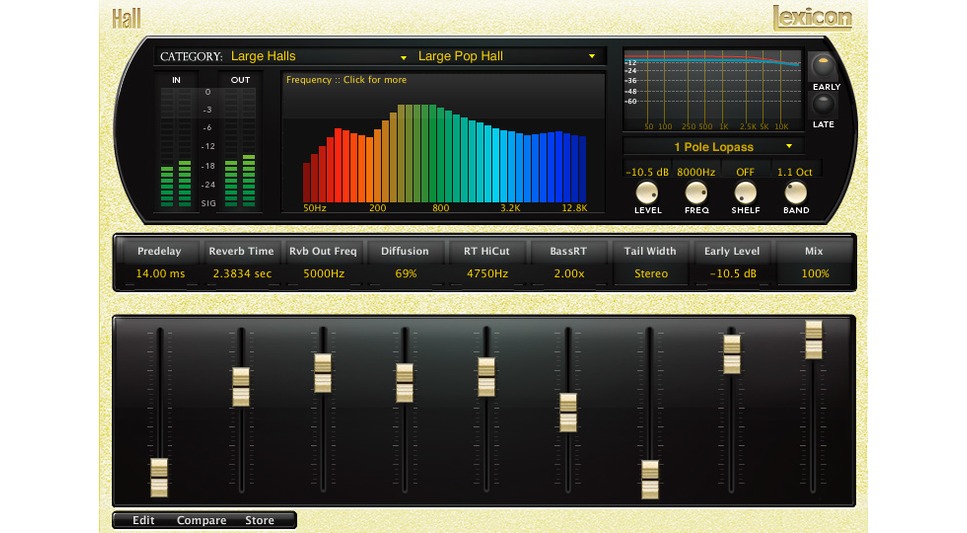The image size is (967, 533).
Task: Open the Large Pop Hall preset dropdown
Action: coord(507,56)
